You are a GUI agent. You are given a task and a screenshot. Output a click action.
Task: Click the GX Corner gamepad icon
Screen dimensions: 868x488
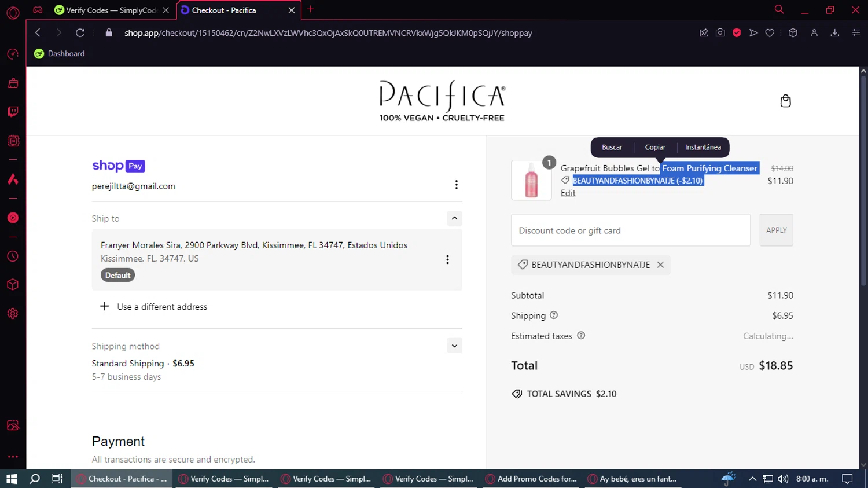click(x=38, y=10)
